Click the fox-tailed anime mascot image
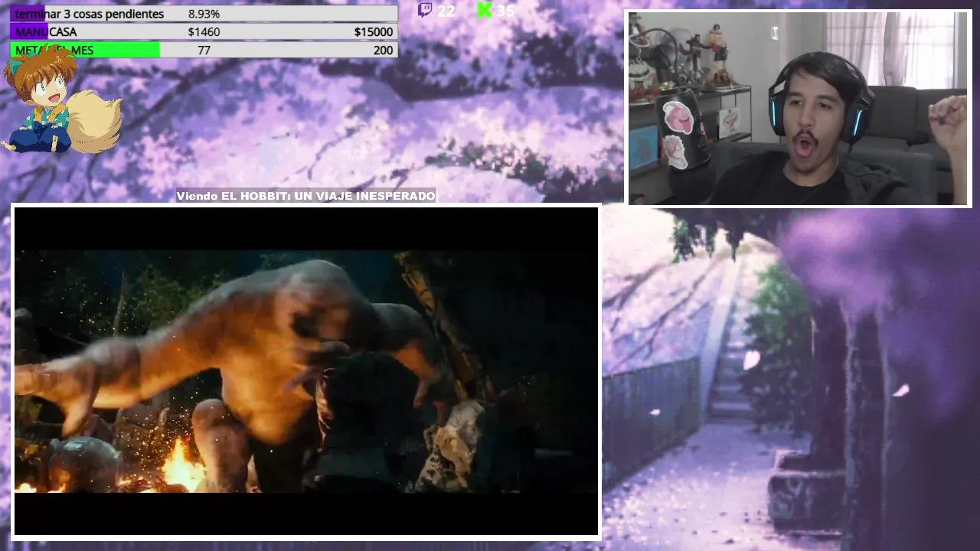The width and height of the screenshot is (980, 551). coord(63,99)
